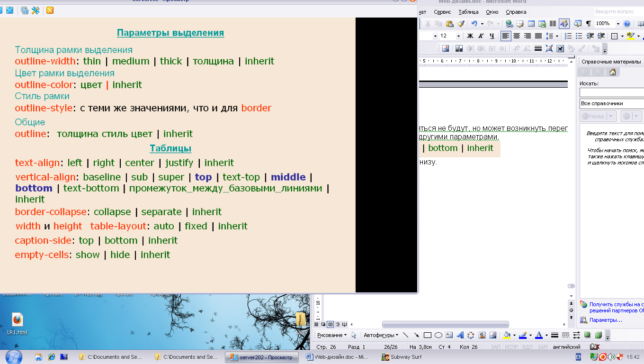Click the tools icon in server202 viewer toolbar

point(36,10)
